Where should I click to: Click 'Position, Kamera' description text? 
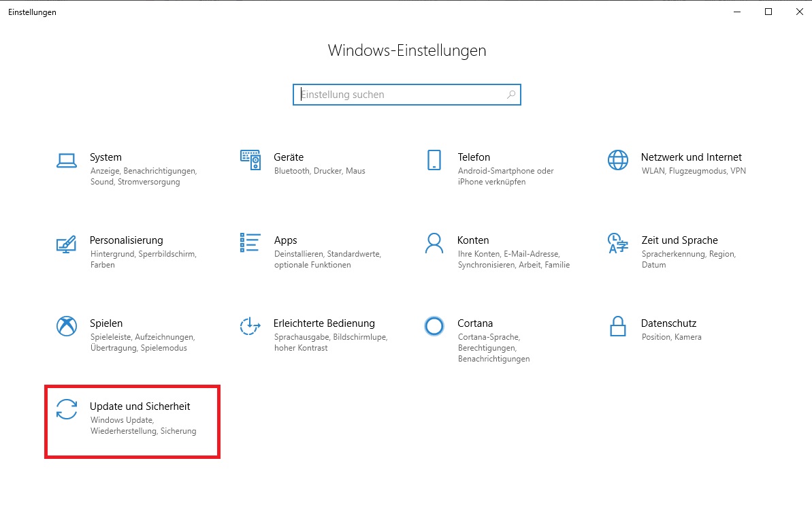[x=671, y=337]
